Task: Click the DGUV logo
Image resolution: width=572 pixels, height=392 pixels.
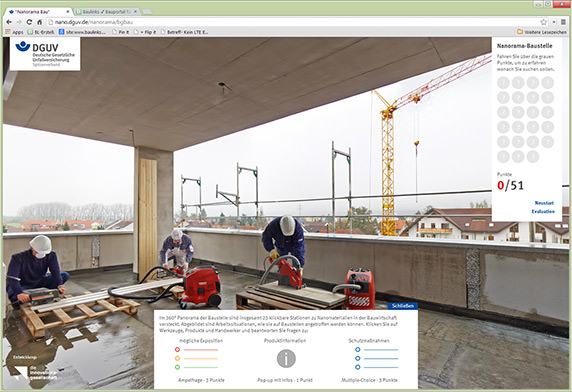Action: [x=45, y=54]
